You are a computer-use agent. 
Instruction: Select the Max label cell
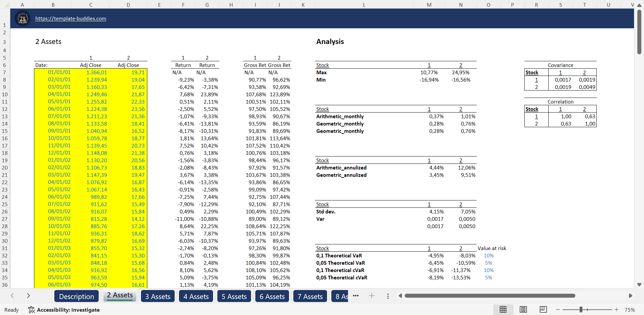[x=321, y=72]
